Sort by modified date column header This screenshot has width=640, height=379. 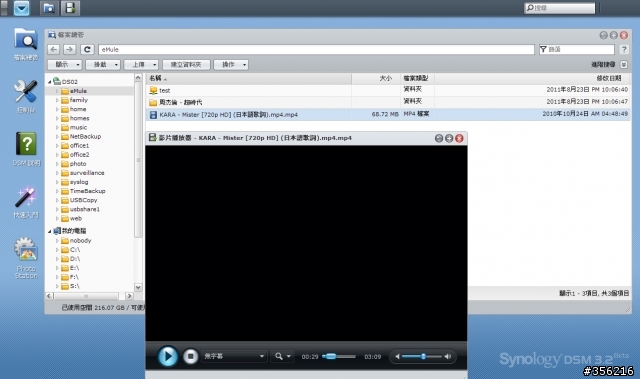533,78
